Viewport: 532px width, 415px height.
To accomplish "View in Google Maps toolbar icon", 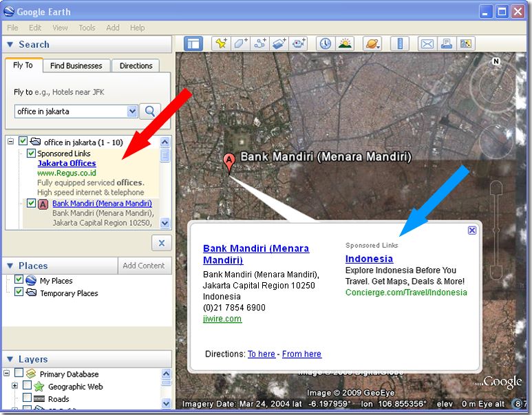I will [465, 43].
